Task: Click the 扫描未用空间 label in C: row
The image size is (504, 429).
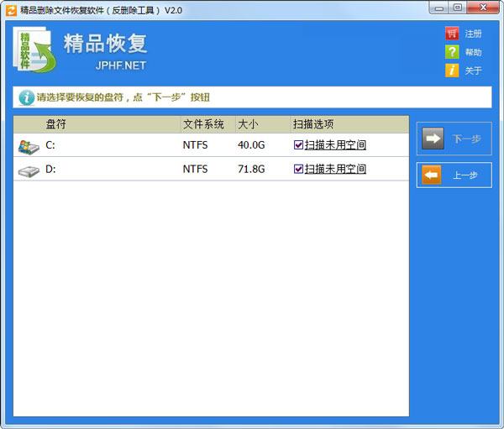Action: point(335,145)
